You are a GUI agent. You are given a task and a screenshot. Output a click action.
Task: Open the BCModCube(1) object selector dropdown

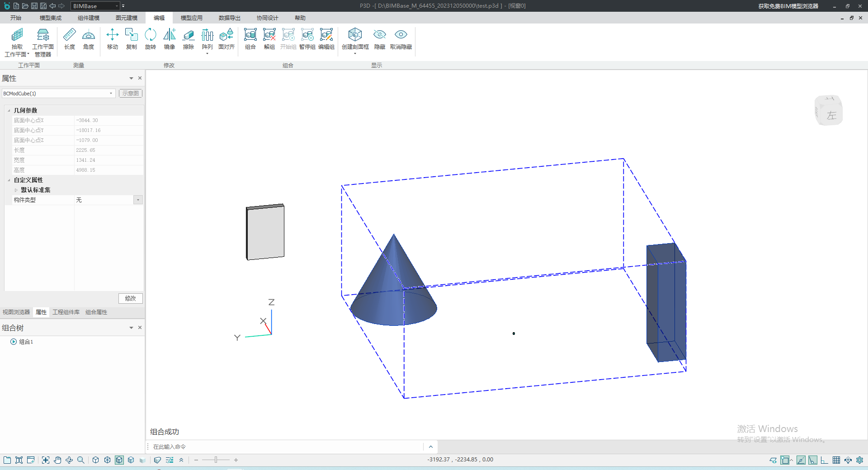click(111, 94)
